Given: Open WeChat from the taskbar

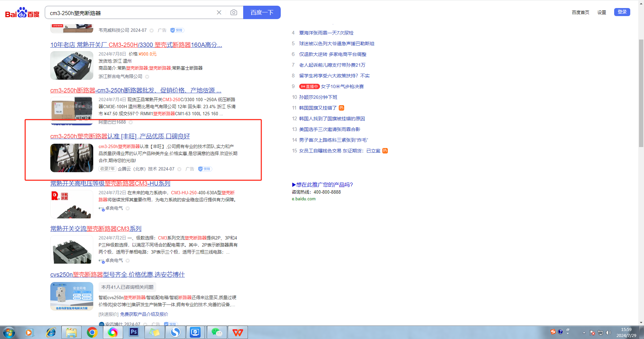Looking at the screenshot, I should [217, 332].
